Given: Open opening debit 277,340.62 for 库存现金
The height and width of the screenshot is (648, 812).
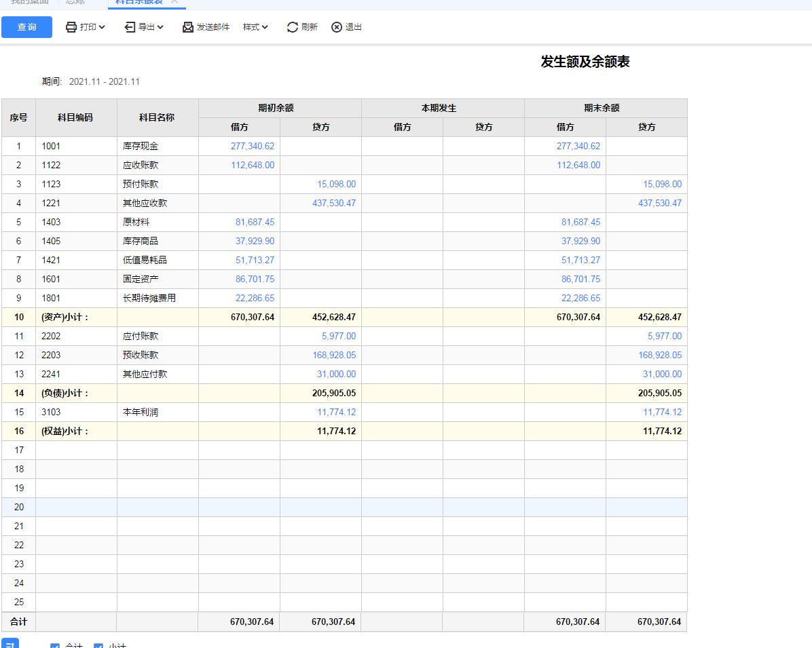Looking at the screenshot, I should pyautogui.click(x=252, y=146).
